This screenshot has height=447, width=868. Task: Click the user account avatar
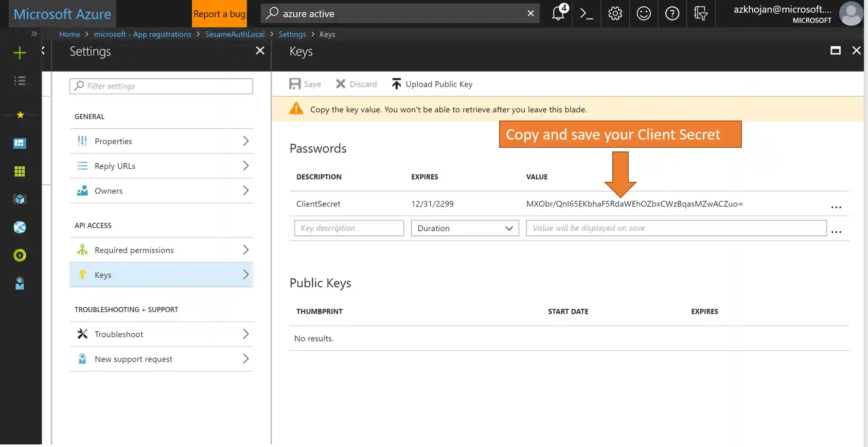[x=851, y=13]
